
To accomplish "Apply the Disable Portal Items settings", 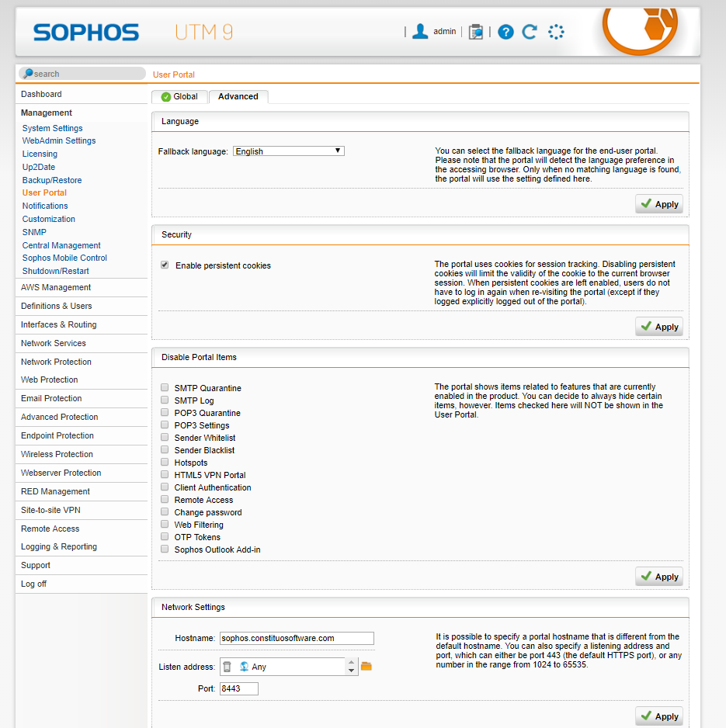I will tap(659, 576).
